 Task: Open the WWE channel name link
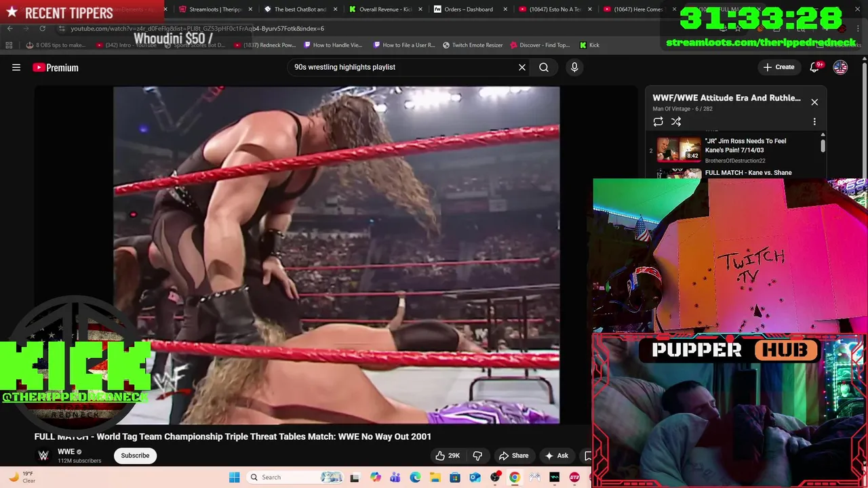tap(66, 451)
